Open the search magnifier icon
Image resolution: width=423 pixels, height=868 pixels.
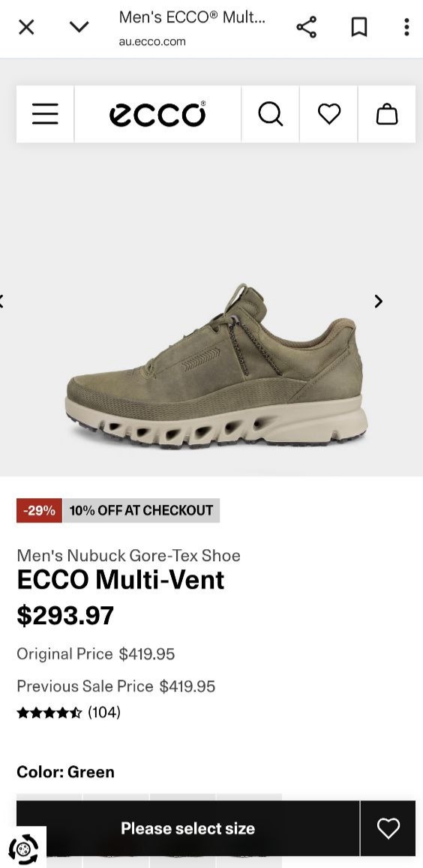(x=271, y=114)
